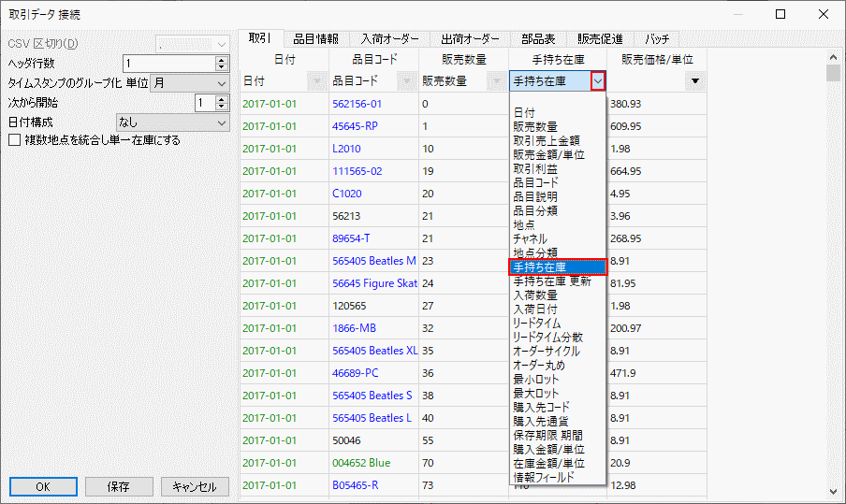Open the 入荷オーダー tab
The width and height of the screenshot is (846, 504).
(x=390, y=38)
